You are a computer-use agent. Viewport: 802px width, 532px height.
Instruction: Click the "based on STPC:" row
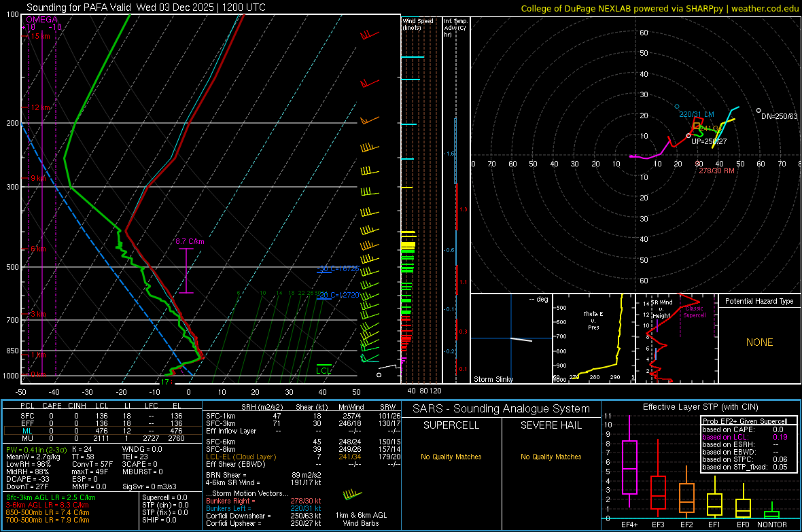pyautogui.click(x=745, y=459)
